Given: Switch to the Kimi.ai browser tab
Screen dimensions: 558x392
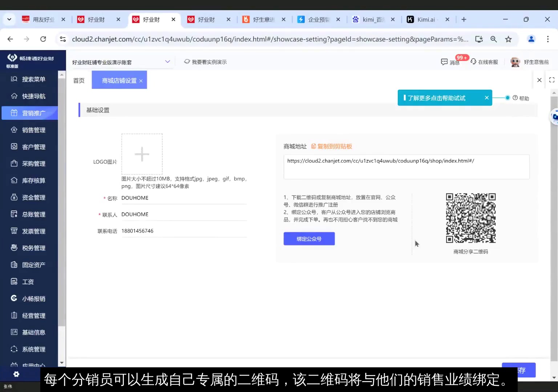Looking at the screenshot, I should click(424, 19).
